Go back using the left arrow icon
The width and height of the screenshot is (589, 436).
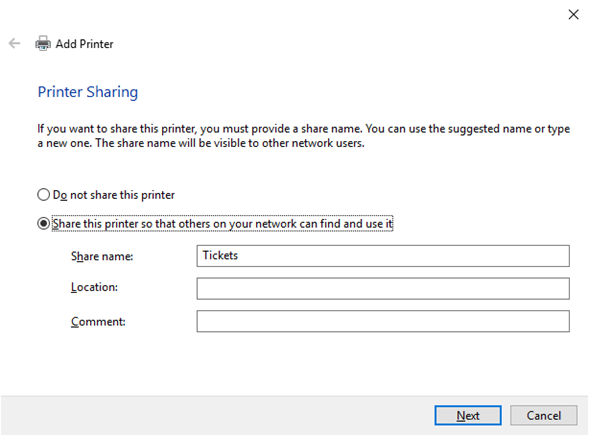tap(14, 44)
